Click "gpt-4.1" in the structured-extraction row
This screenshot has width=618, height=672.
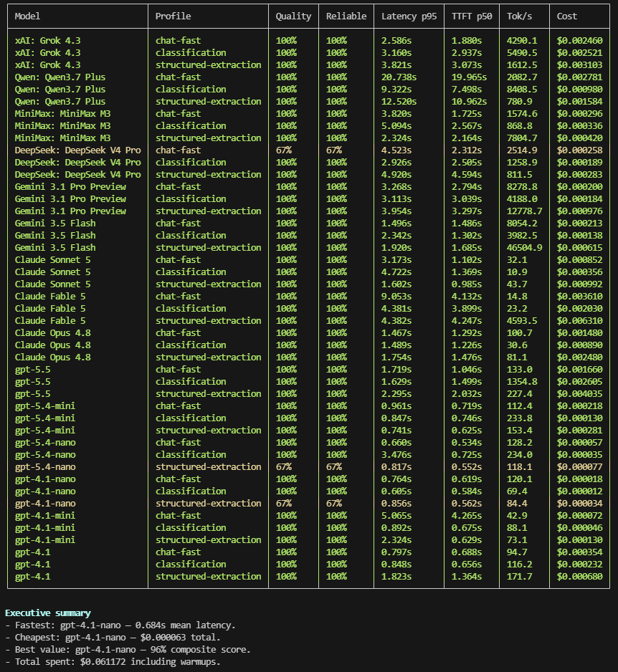(x=32, y=577)
